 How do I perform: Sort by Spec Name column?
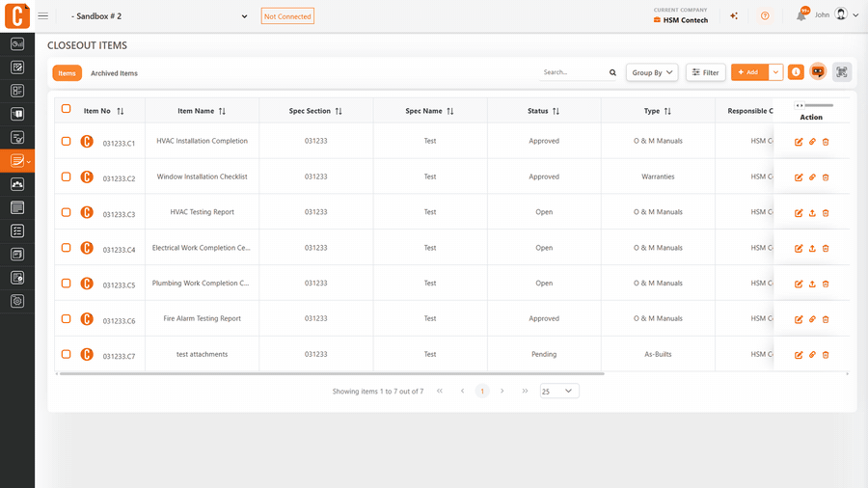450,111
